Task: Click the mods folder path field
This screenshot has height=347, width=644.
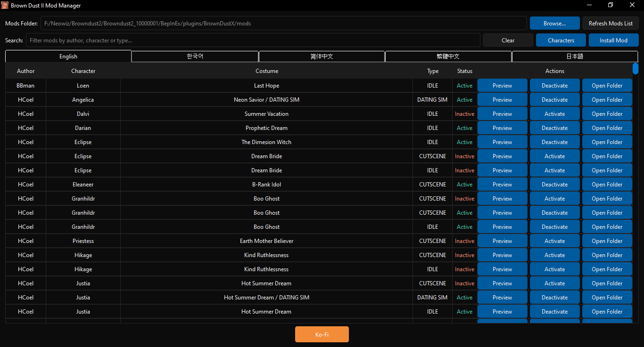Action: point(283,23)
